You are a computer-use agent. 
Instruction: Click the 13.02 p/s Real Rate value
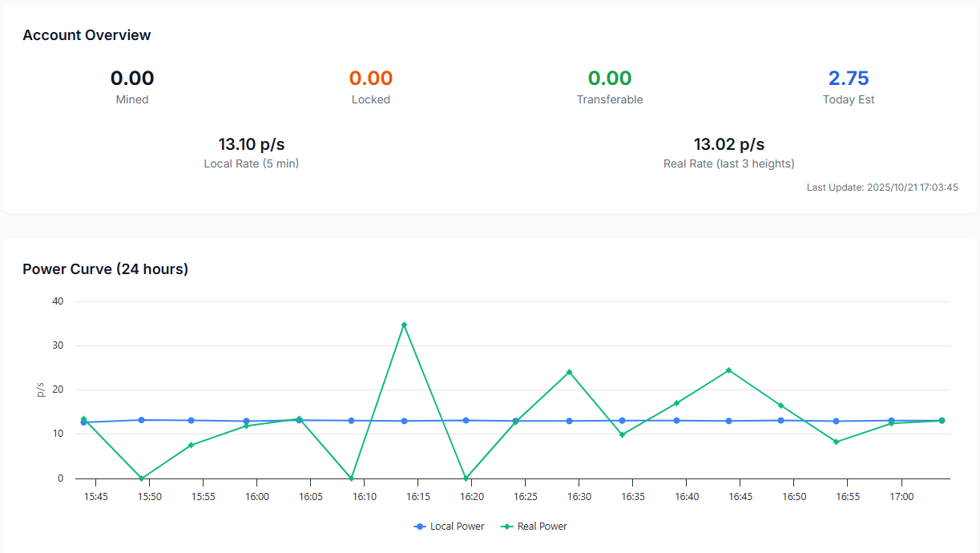[729, 144]
